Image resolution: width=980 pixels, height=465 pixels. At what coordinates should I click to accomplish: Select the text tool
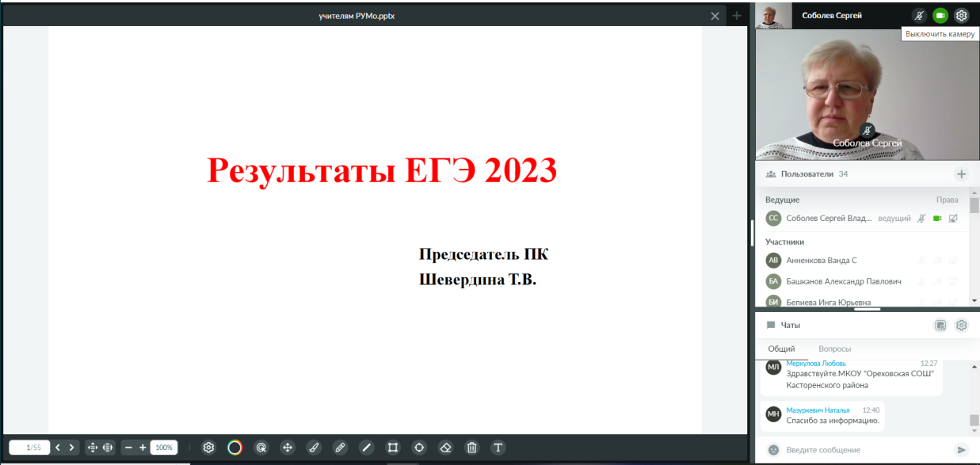[x=498, y=448]
